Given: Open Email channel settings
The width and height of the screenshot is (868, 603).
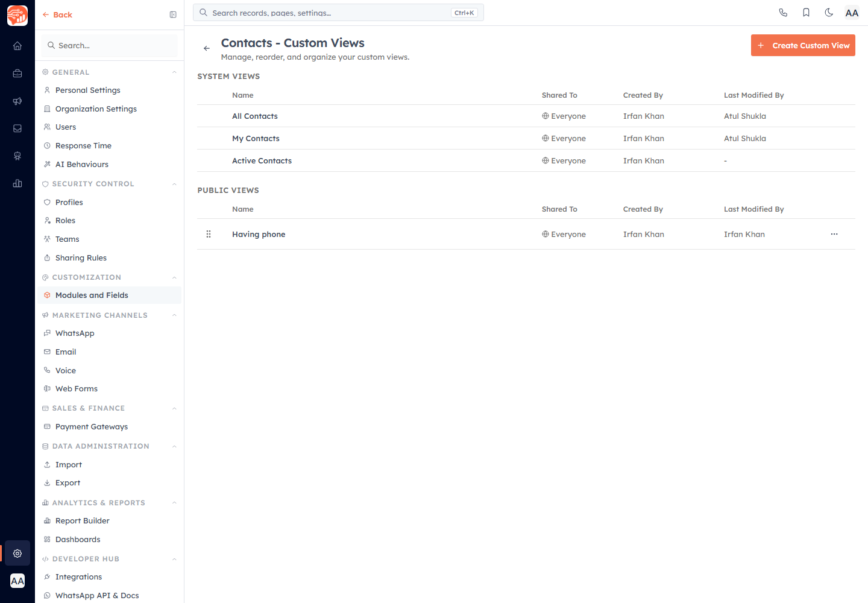Looking at the screenshot, I should pyautogui.click(x=110, y=352).
